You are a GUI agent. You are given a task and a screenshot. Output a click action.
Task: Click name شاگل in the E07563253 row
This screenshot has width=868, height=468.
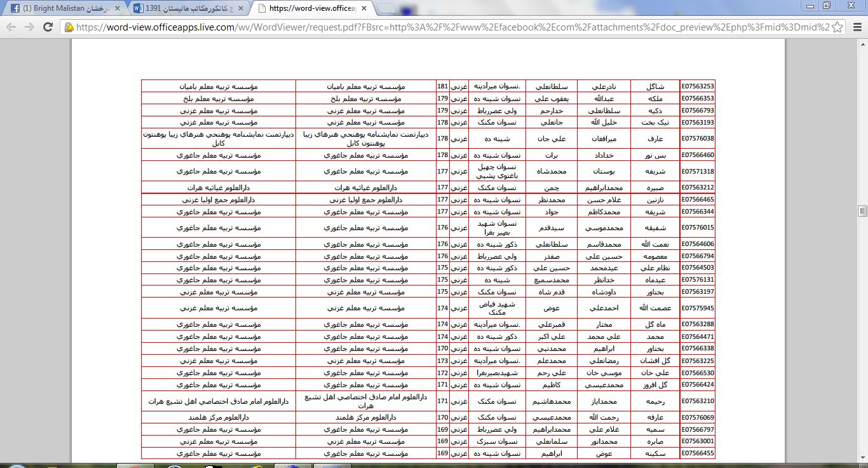[x=655, y=86]
